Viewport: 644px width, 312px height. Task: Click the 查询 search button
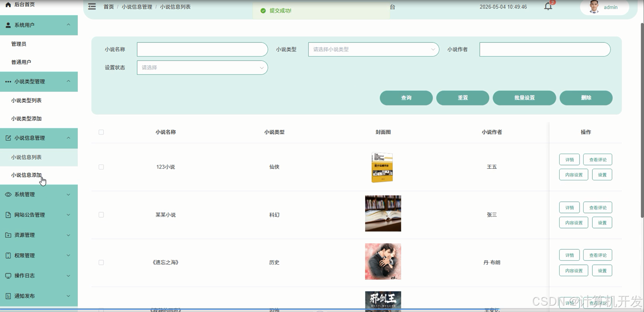tap(406, 98)
